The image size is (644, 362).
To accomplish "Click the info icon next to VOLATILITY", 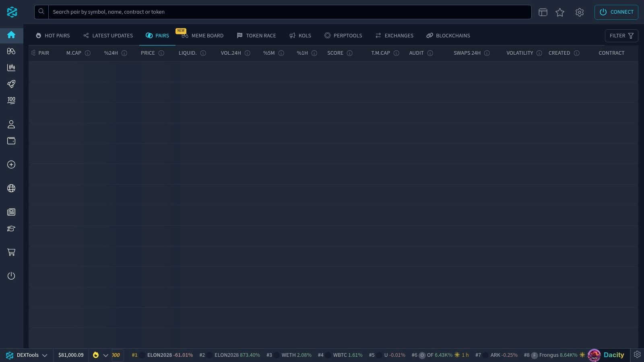I will (539, 53).
